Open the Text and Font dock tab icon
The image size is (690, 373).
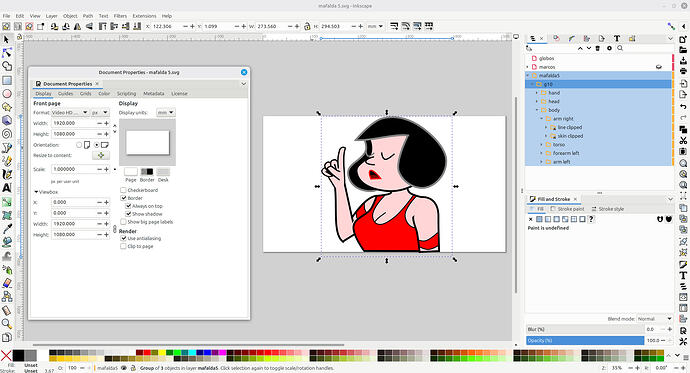pos(617,39)
